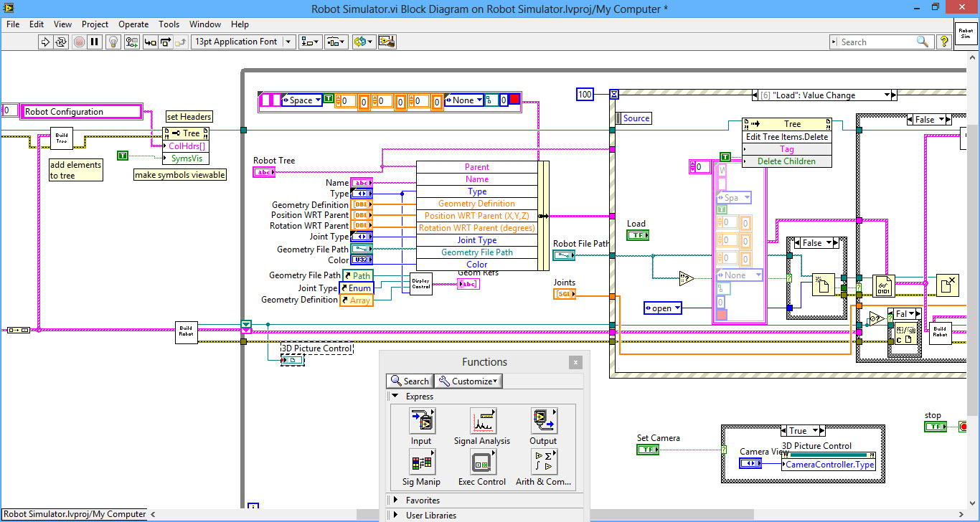
Task: Collapse the Express palette category
Action: pyautogui.click(x=394, y=396)
